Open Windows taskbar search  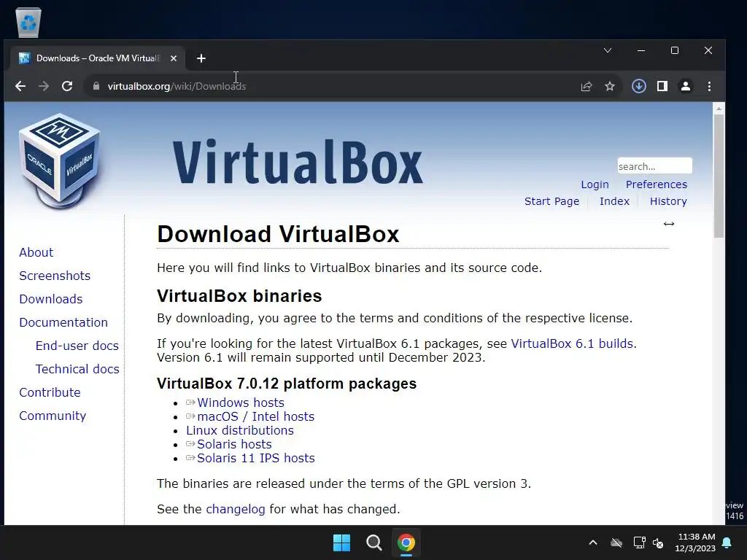[374, 542]
